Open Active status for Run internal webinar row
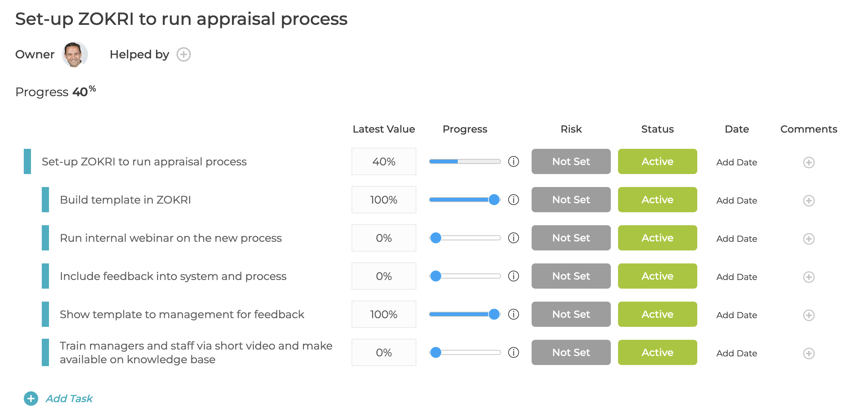The width and height of the screenshot is (868, 418). [658, 238]
